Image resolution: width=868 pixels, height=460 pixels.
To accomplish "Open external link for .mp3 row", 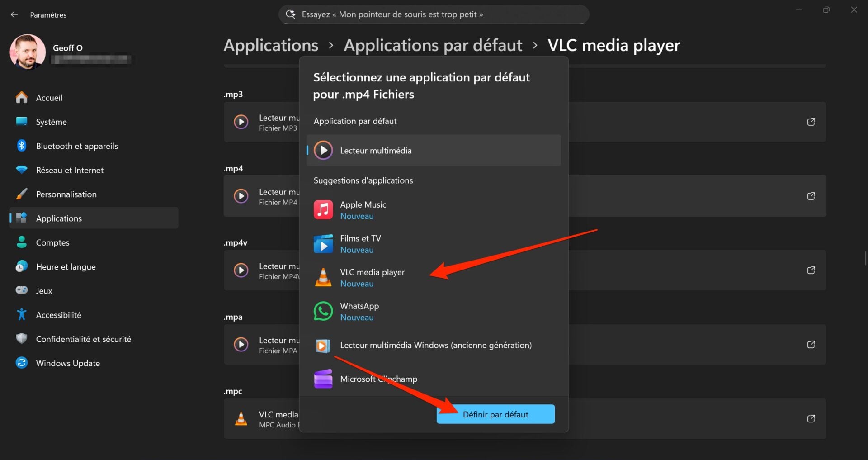I will pos(811,122).
